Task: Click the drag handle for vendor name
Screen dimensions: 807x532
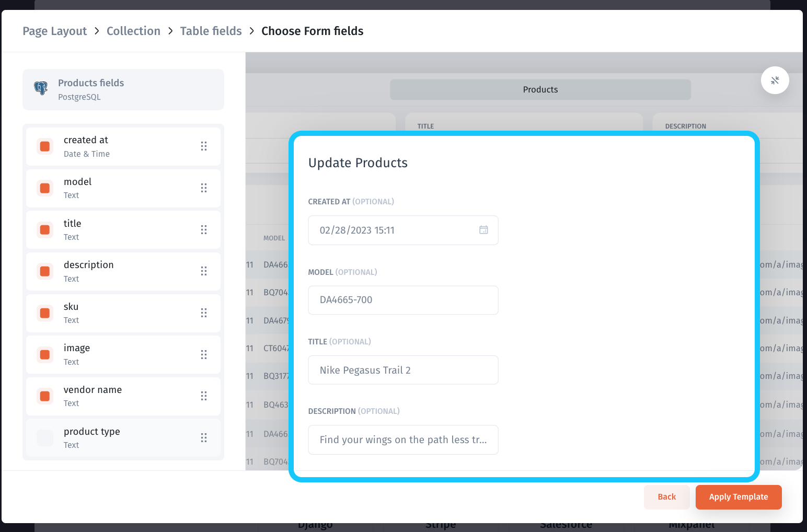Action: pyautogui.click(x=204, y=396)
